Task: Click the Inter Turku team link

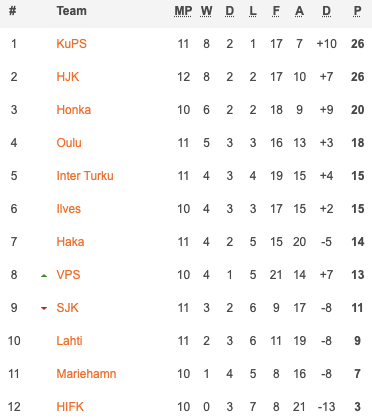Action: [85, 176]
